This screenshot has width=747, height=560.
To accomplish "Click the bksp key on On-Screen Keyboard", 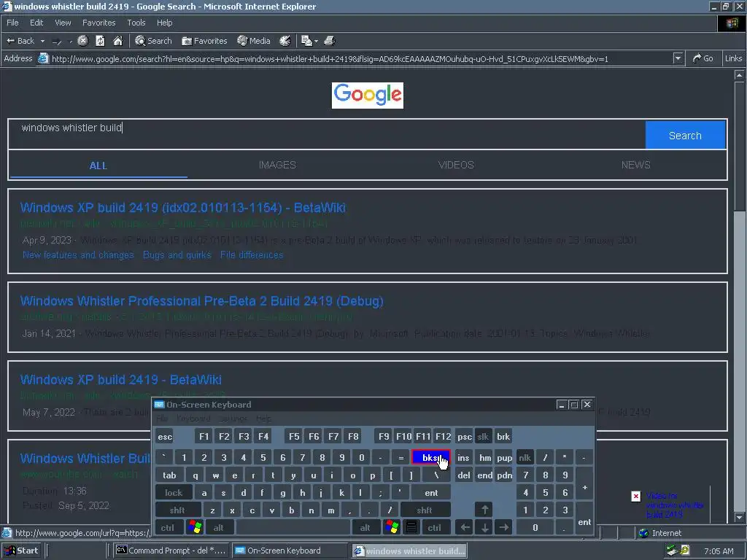I will point(430,458).
